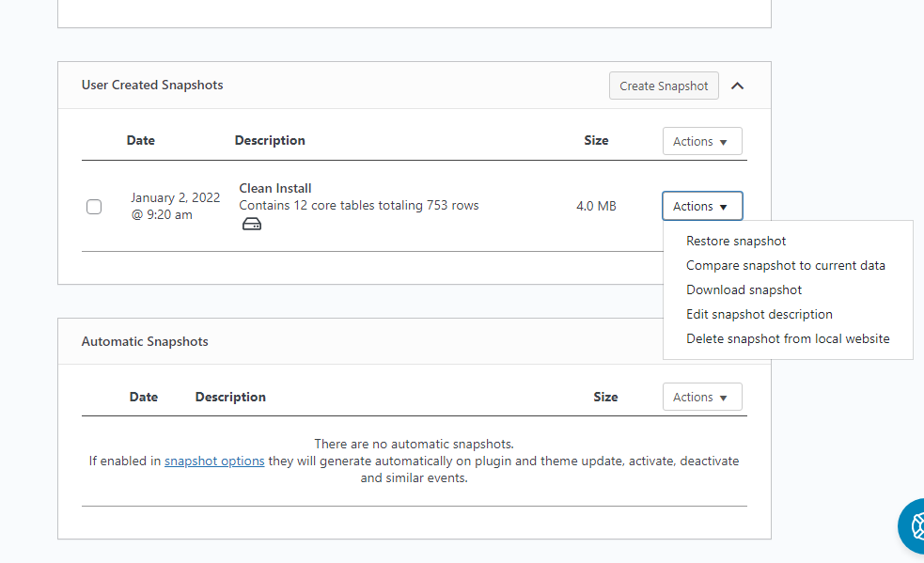The height and width of the screenshot is (563, 924).
Task: Click the Clean Install snapshot title
Action: coord(275,188)
